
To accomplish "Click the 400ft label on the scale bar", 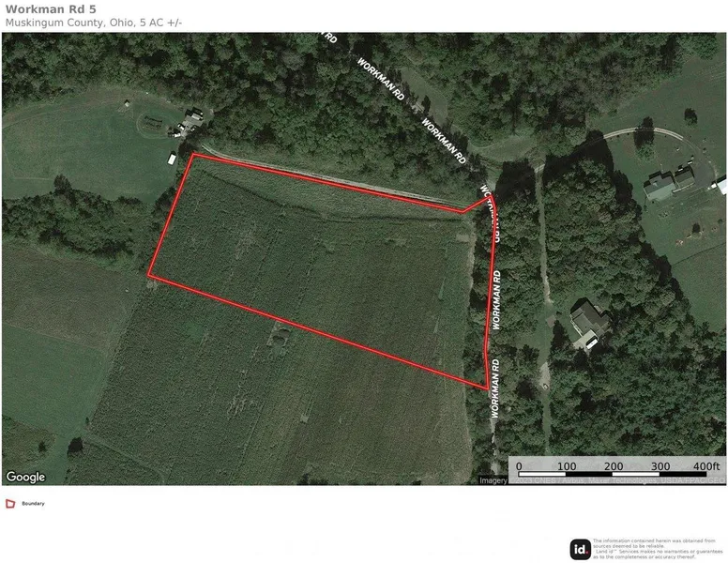I will [x=705, y=466].
